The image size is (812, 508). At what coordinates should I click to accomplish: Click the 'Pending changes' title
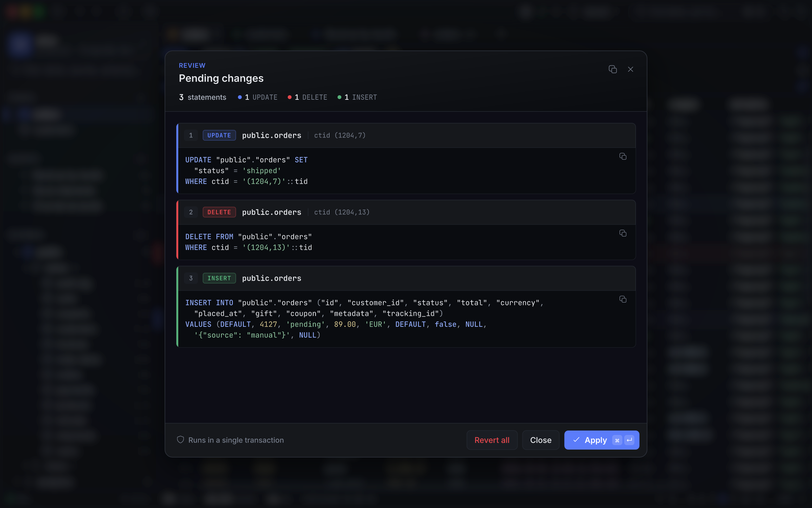click(x=221, y=78)
